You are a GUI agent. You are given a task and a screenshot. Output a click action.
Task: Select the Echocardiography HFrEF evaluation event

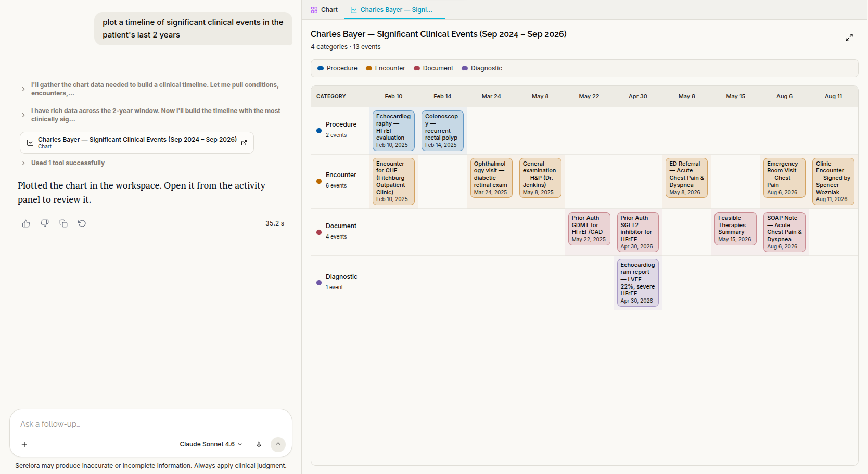pos(393,131)
